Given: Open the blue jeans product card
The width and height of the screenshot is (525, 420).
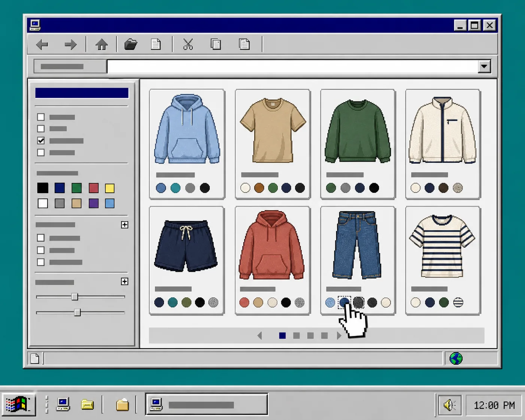Looking at the screenshot, I should pyautogui.click(x=358, y=261).
